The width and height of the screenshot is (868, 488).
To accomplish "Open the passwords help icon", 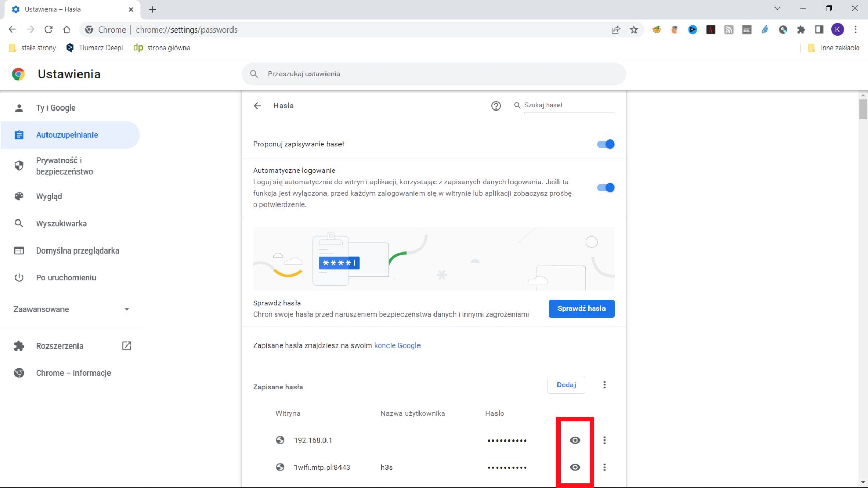I will coord(496,106).
